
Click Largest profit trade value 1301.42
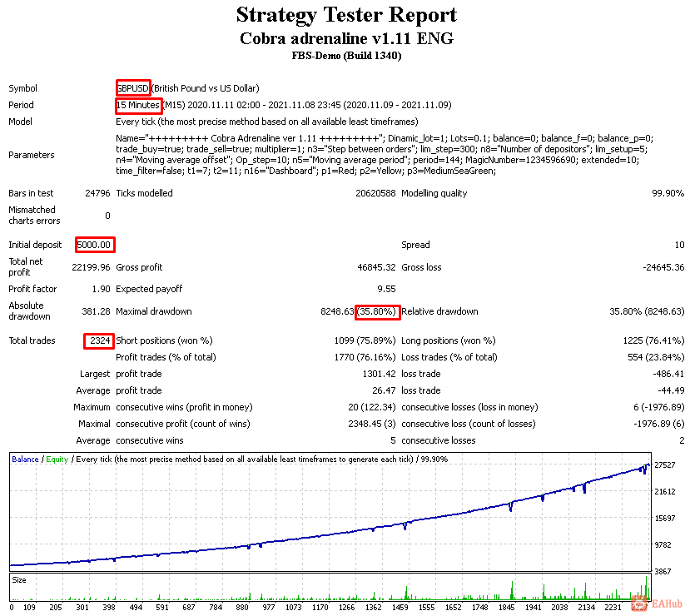coord(379,374)
